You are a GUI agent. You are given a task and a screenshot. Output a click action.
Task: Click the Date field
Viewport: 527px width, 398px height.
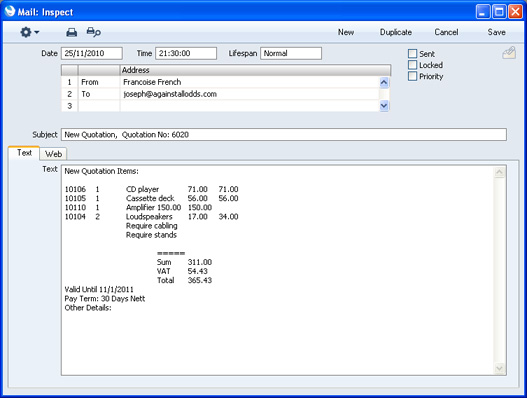point(92,53)
